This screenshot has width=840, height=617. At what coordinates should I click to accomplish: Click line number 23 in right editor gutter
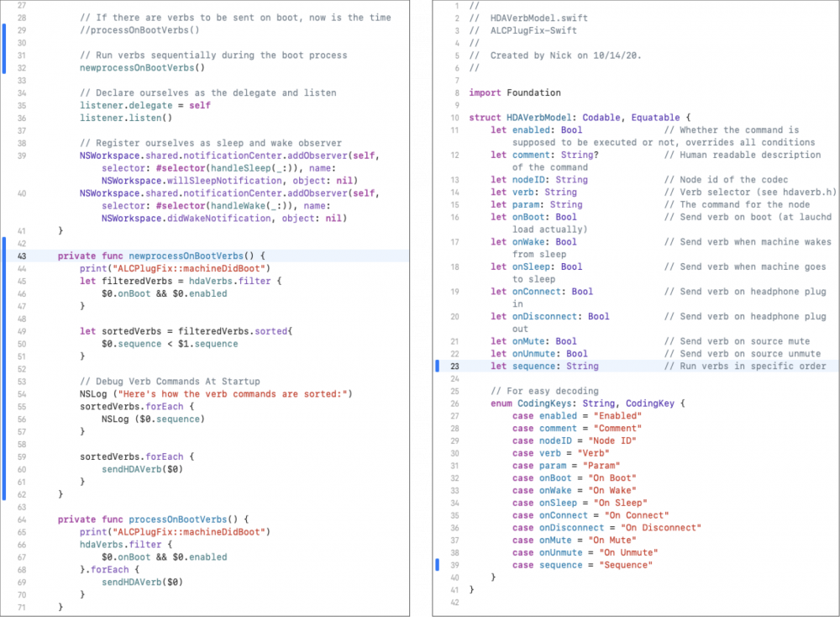point(454,367)
